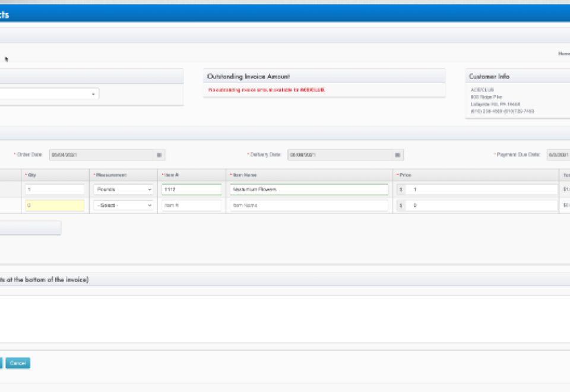Open the Order Date calendar picker icon
Viewport: 570px width, 392px height.
point(159,155)
